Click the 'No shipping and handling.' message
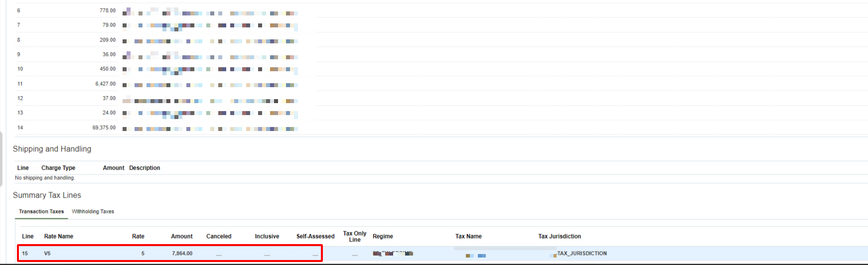The height and width of the screenshot is (265, 868). (x=45, y=178)
